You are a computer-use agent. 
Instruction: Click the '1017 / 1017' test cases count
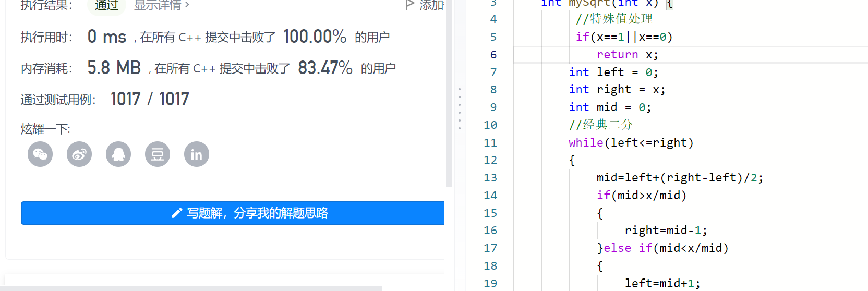[150, 99]
